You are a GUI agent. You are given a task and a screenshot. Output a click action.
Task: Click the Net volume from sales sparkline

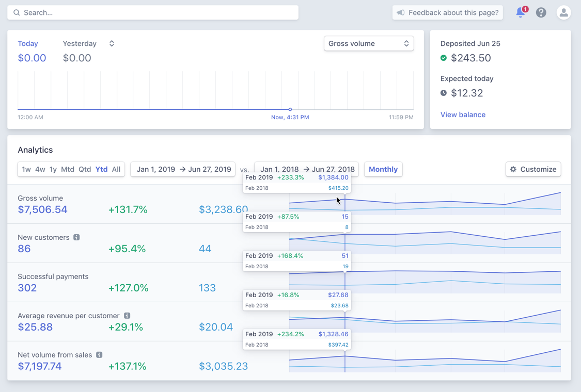425,361
